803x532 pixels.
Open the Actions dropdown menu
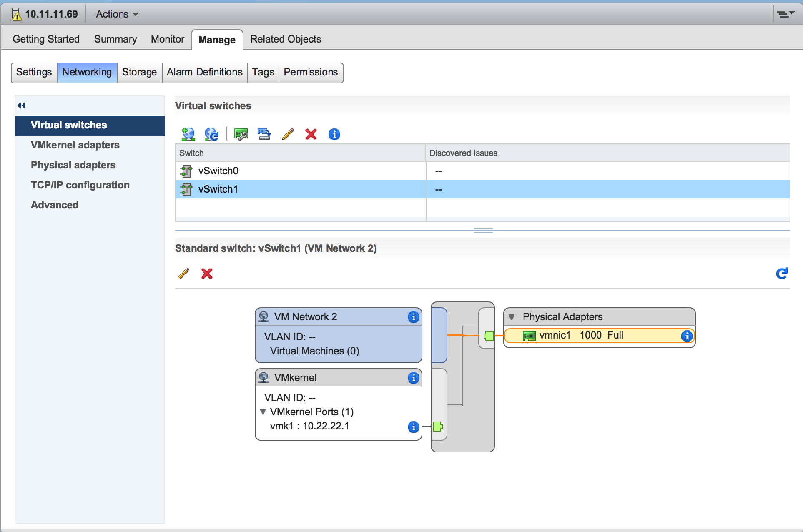pos(117,14)
